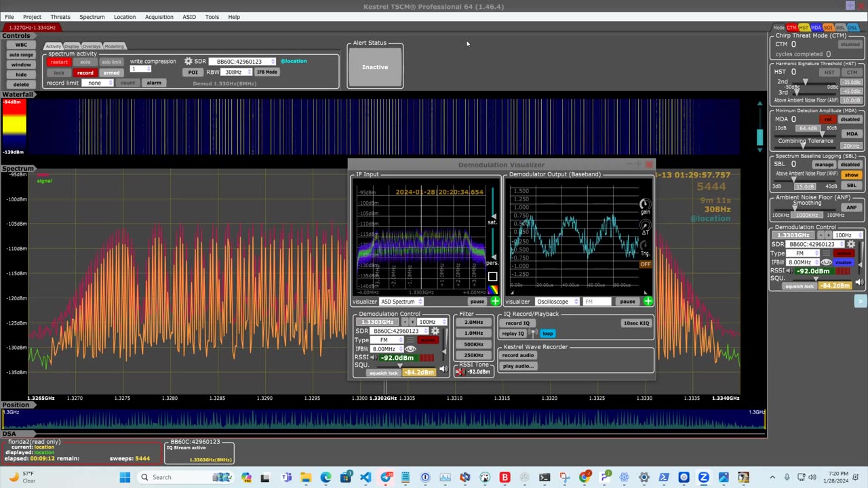Viewport: 868px width, 488px height.
Task: Toggle the active button in visualizer Demodulation Control
Action: click(x=428, y=340)
